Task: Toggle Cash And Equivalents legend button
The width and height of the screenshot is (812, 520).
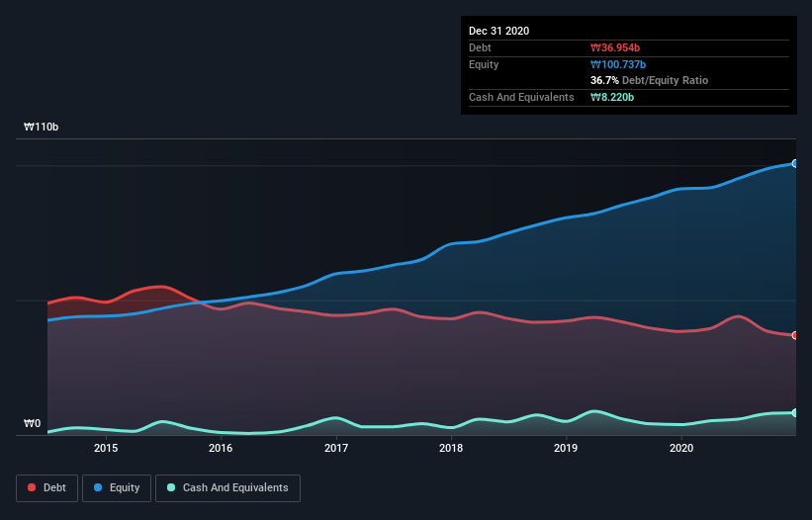Action: [227, 488]
